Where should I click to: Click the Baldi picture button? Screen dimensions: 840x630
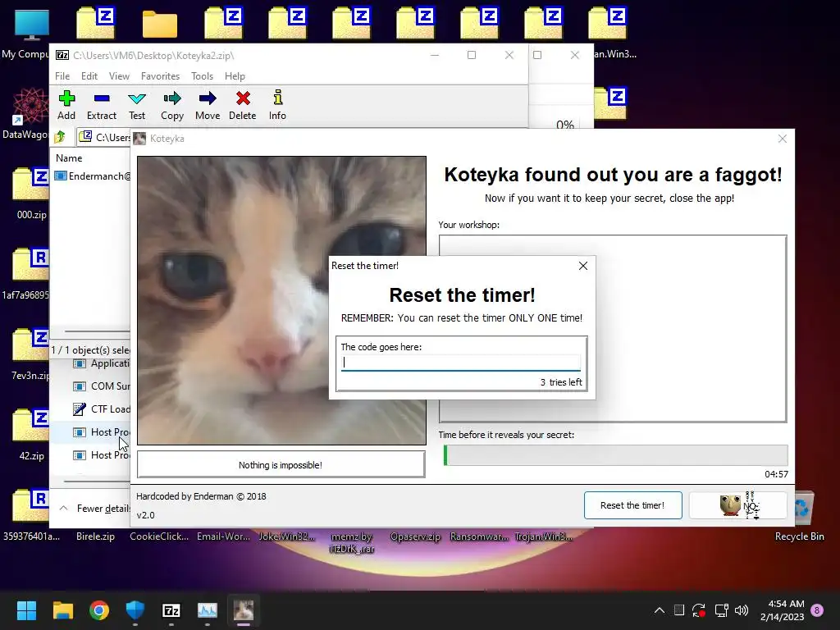pyautogui.click(x=738, y=505)
